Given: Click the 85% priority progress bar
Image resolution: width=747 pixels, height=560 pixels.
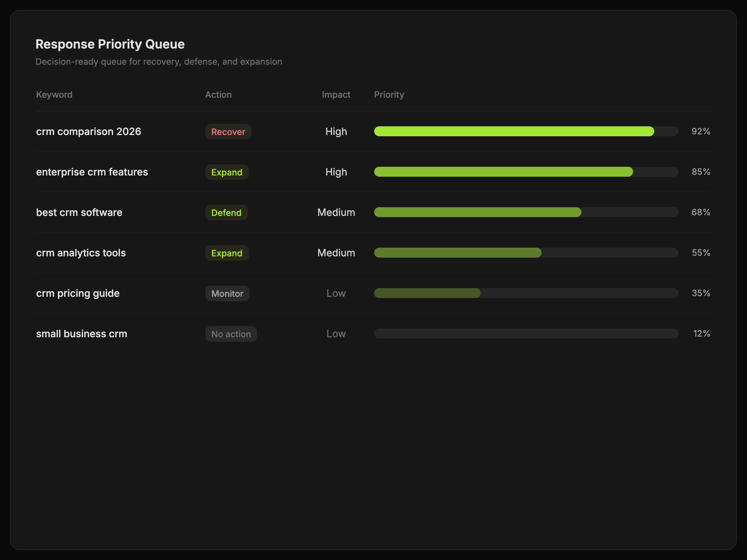Looking at the screenshot, I should click(x=525, y=172).
